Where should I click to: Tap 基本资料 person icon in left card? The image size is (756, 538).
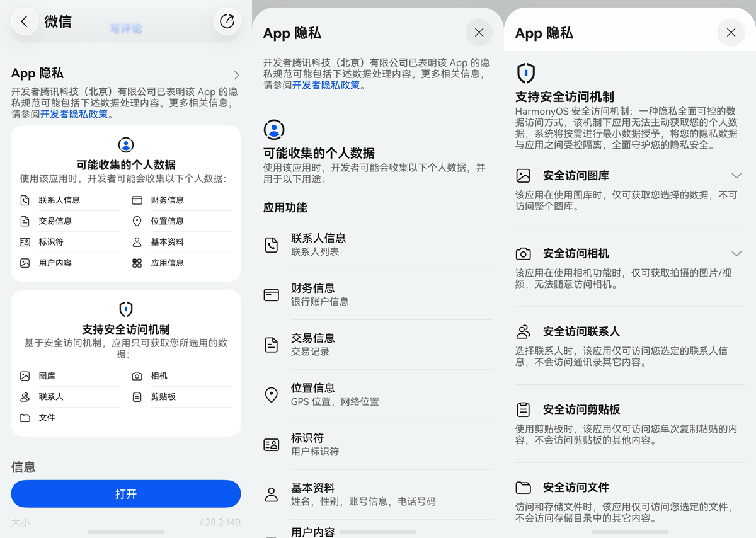tap(137, 242)
